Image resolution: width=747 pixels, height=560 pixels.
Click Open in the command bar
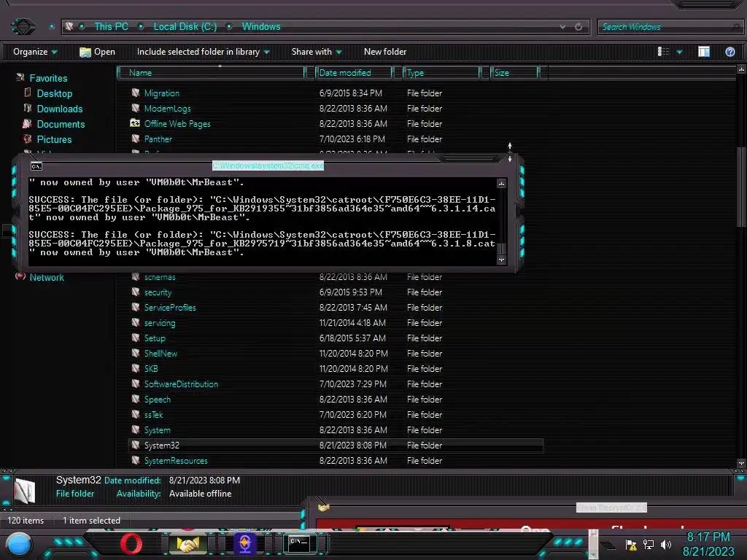click(97, 52)
